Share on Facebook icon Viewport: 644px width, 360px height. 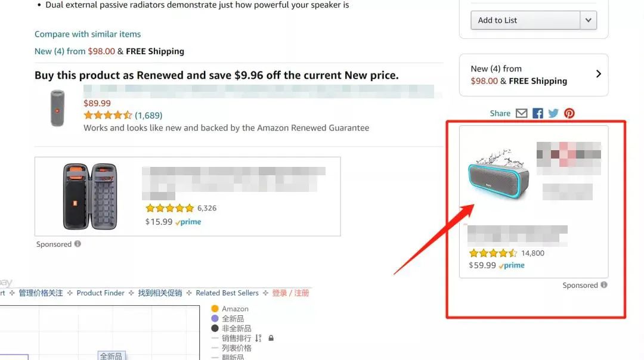pos(538,113)
